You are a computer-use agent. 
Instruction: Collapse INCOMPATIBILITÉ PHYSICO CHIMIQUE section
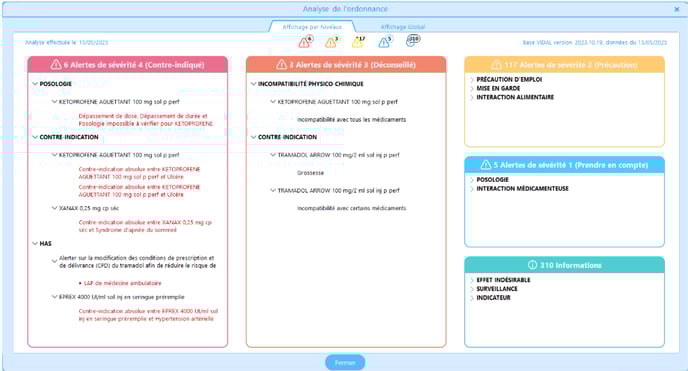pyautogui.click(x=254, y=84)
